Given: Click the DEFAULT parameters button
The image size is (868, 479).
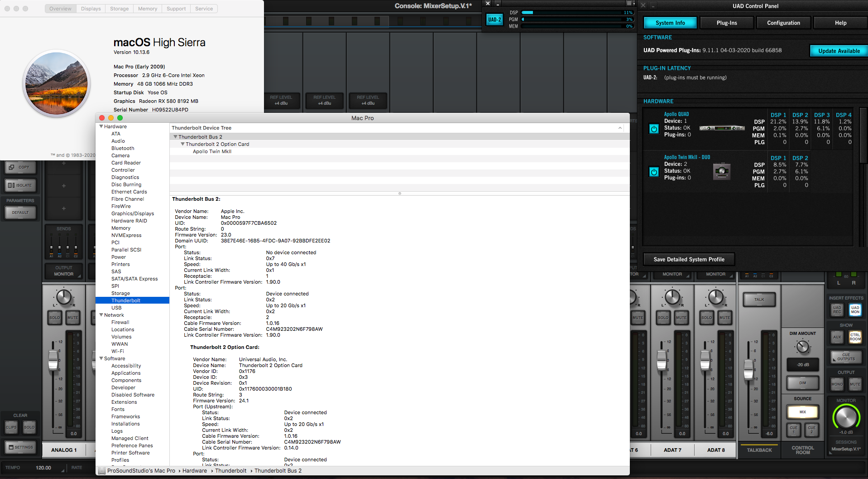Looking at the screenshot, I should [20, 213].
